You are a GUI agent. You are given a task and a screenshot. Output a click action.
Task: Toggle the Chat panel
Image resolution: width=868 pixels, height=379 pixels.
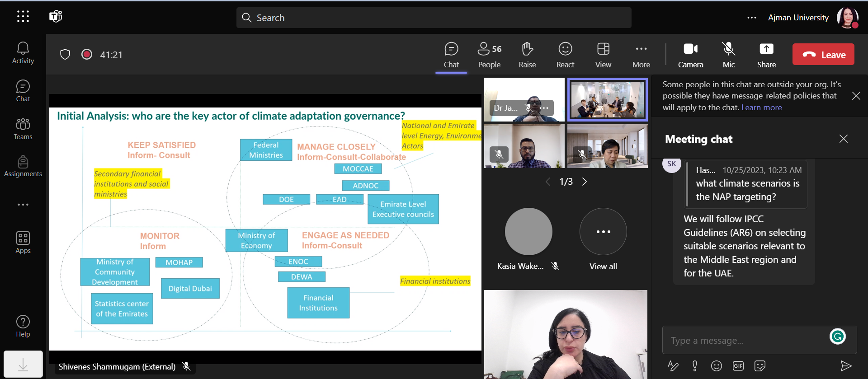click(x=451, y=55)
